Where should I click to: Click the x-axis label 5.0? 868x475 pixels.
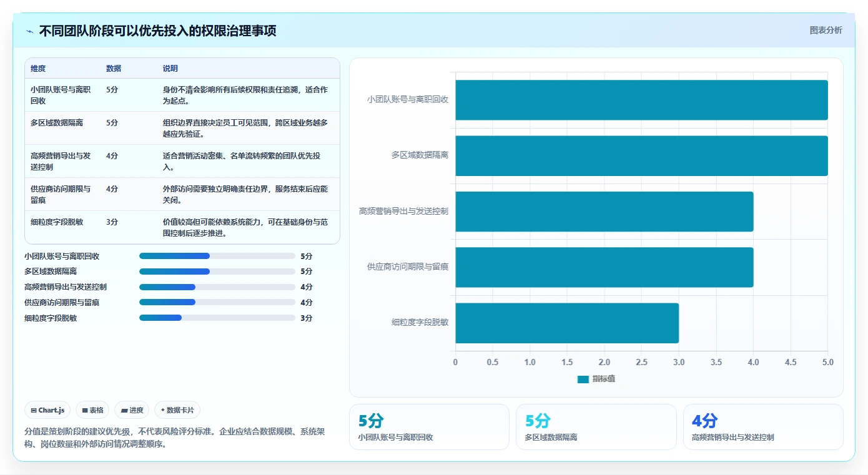click(827, 362)
